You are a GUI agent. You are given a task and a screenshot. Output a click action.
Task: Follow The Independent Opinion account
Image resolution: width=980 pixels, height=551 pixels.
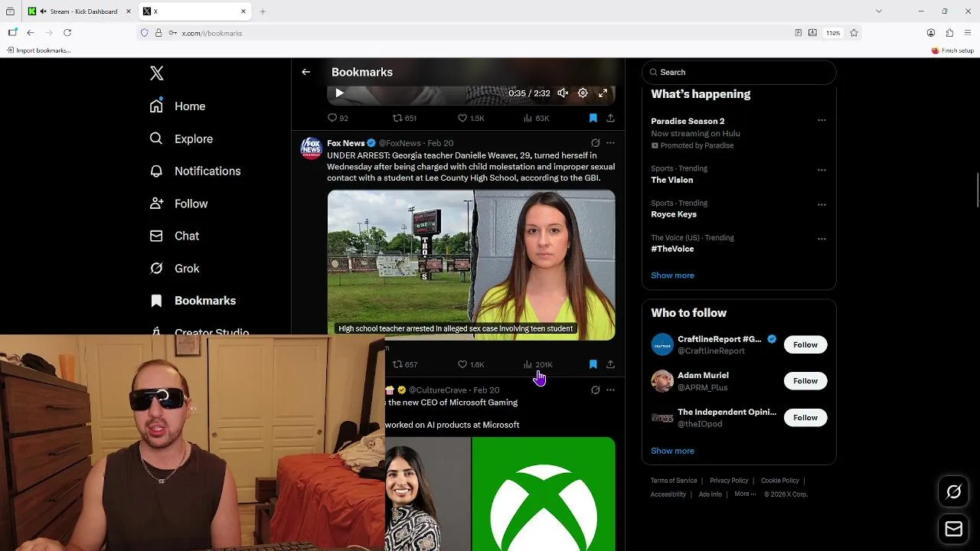click(805, 418)
